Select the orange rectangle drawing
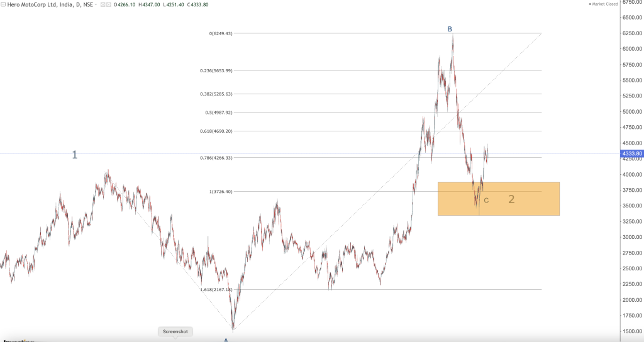This screenshot has height=342, width=644. [x=499, y=199]
